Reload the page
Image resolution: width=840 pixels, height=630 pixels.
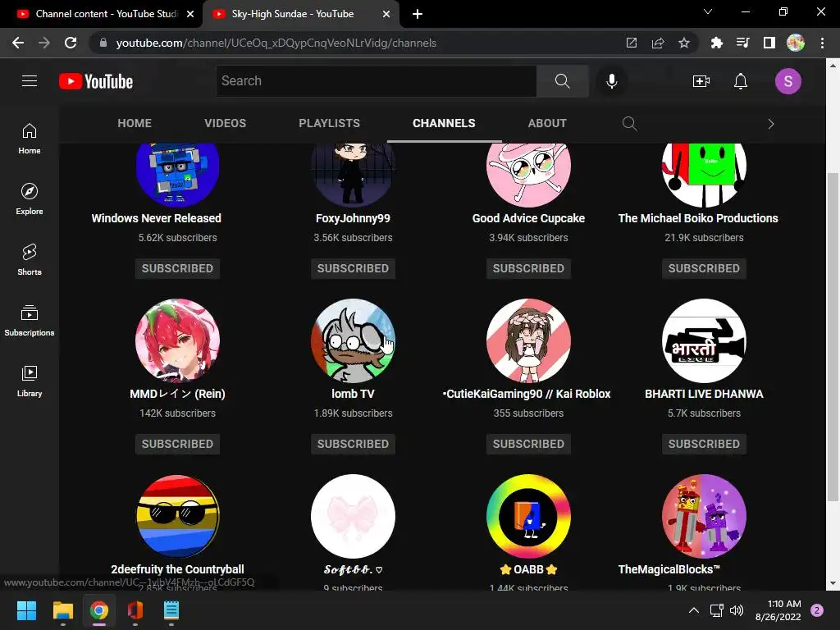(x=71, y=43)
